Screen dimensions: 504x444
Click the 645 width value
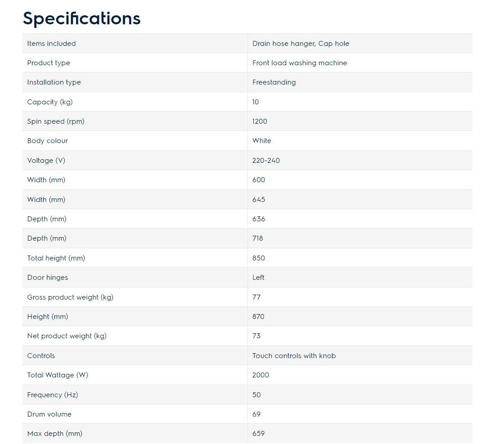click(x=259, y=200)
